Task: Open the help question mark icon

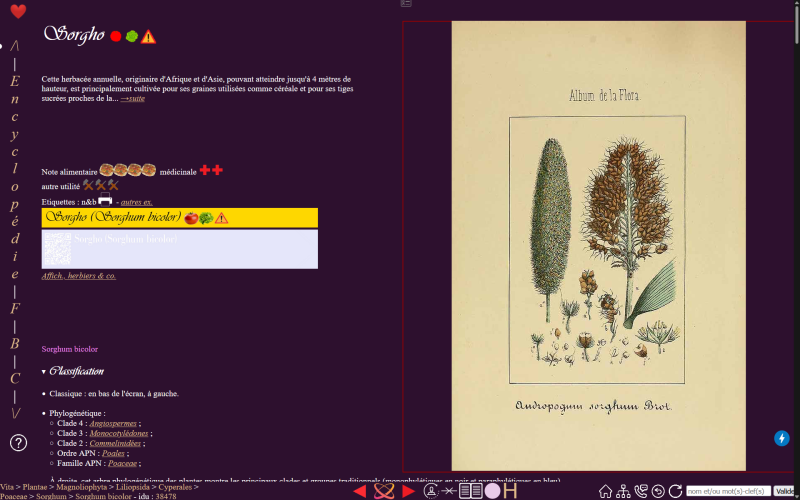Action: click(18, 442)
